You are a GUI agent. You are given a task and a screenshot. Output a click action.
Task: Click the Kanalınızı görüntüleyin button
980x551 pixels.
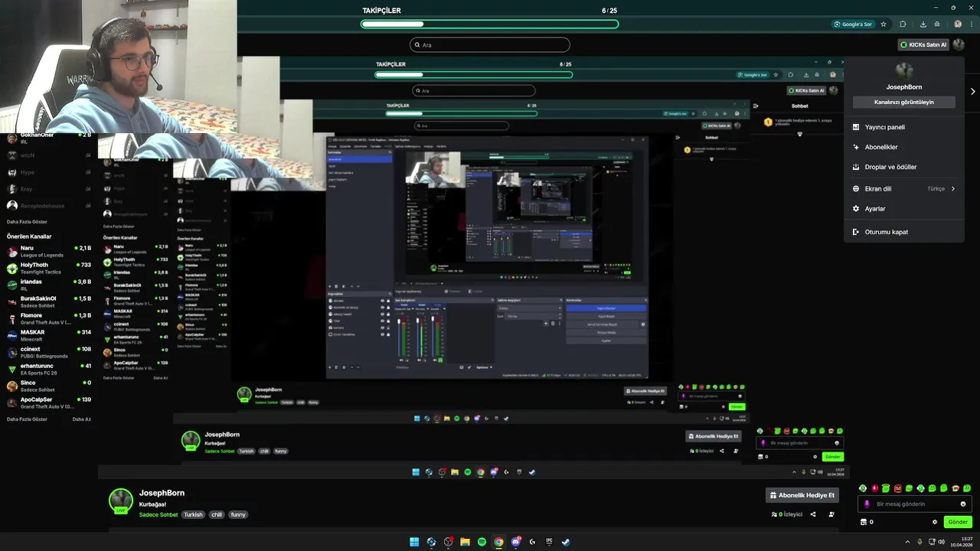click(904, 102)
